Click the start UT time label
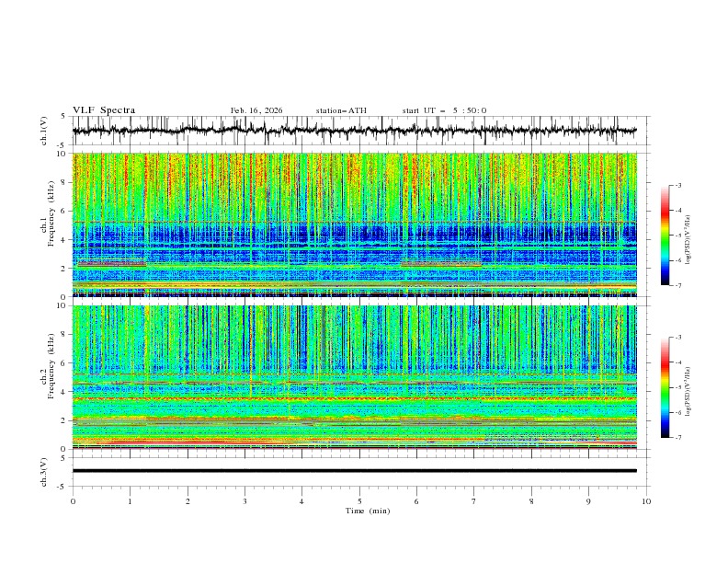Image resolution: width=728 pixels, height=563 pixels. click(x=444, y=110)
